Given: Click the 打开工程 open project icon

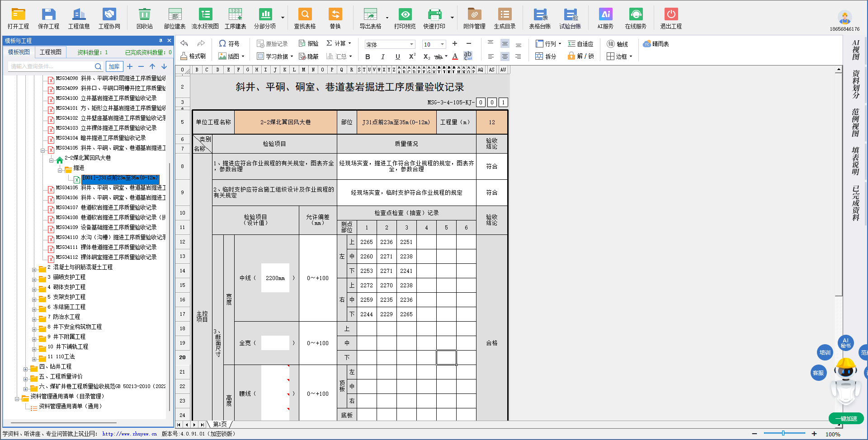Looking at the screenshot, I should (x=18, y=19).
